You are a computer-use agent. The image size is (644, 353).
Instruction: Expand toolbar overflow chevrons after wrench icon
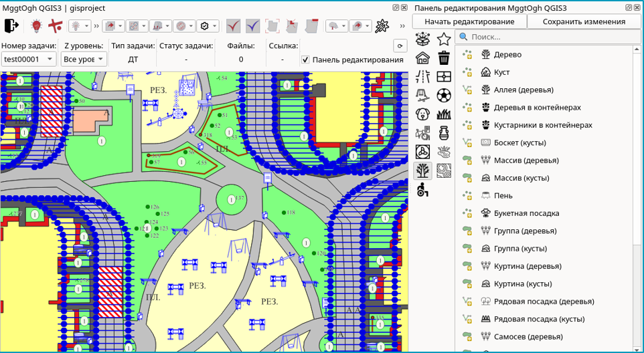click(402, 26)
